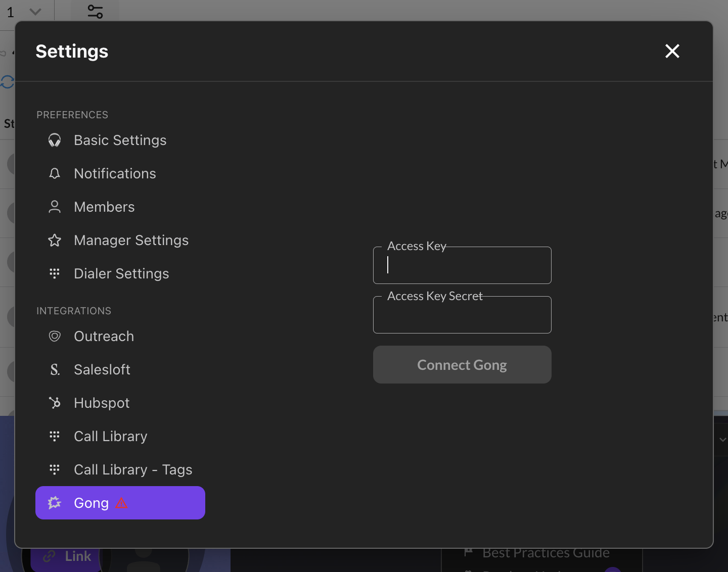Open Call Library - Tags settings
The width and height of the screenshot is (728, 572).
(x=120, y=469)
